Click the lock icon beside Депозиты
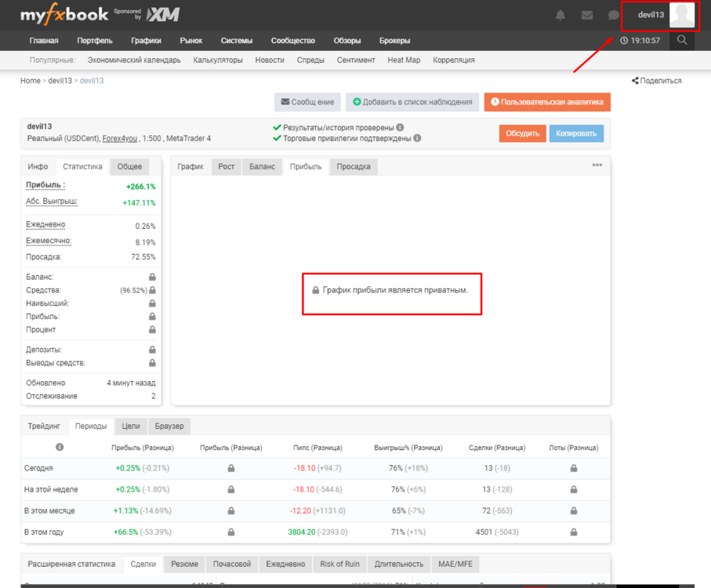Image resolution: width=711 pixels, height=588 pixels. 152,350
